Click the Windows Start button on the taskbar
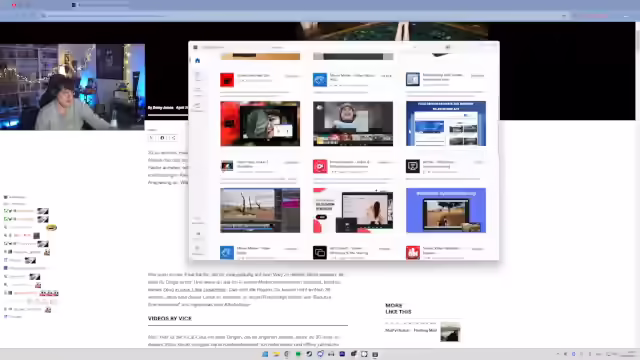 pyautogui.click(x=265, y=354)
